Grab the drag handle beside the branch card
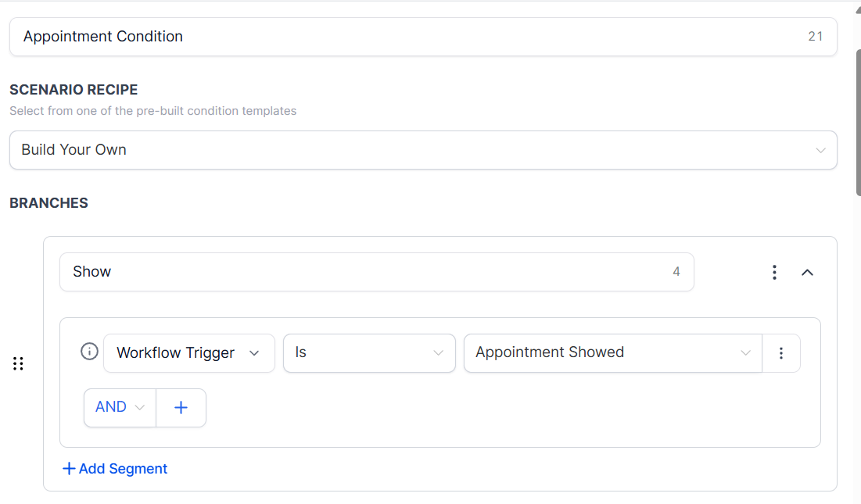This screenshot has height=504, width=861. pyautogui.click(x=18, y=363)
